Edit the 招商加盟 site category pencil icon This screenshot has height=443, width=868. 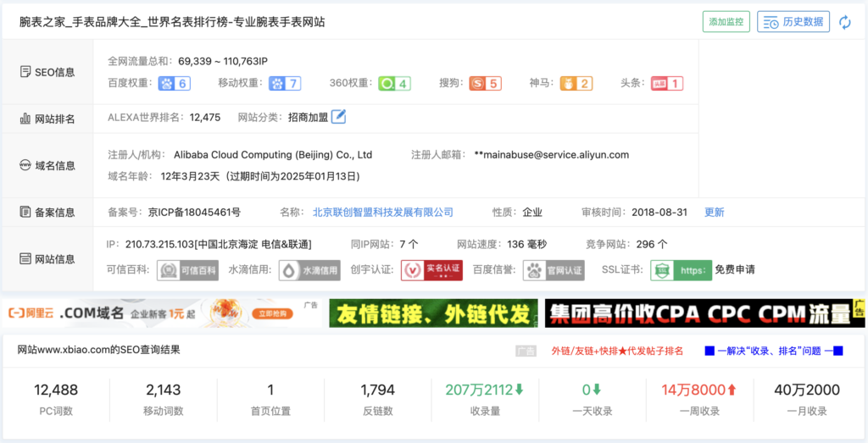[339, 117]
